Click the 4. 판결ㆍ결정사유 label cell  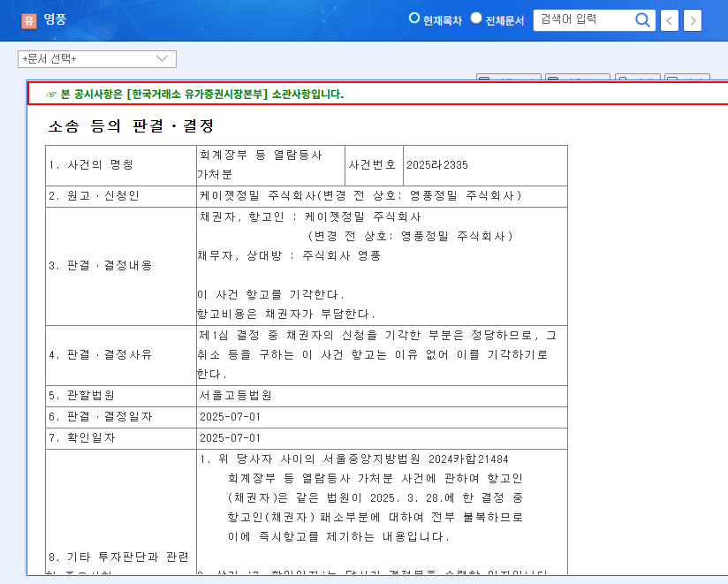click(x=121, y=355)
